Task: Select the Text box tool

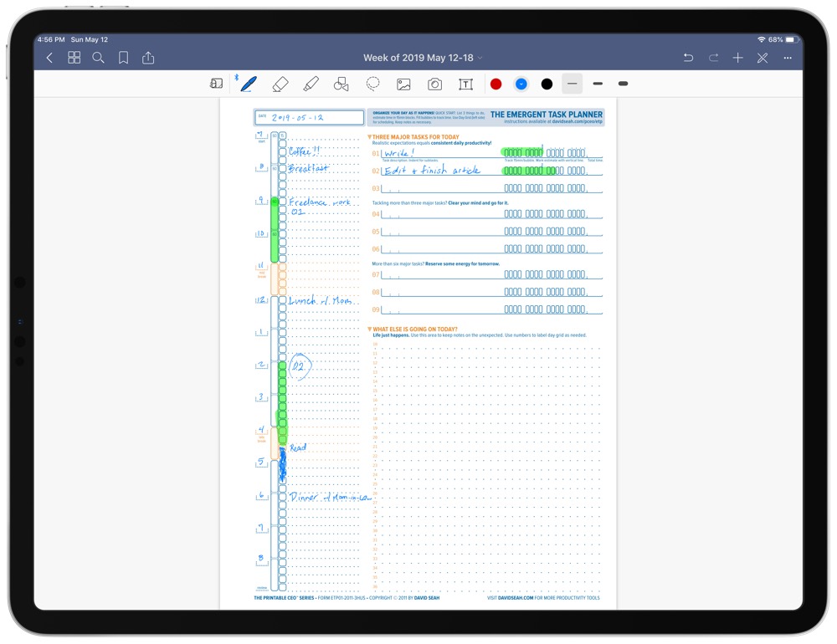Action: click(465, 84)
